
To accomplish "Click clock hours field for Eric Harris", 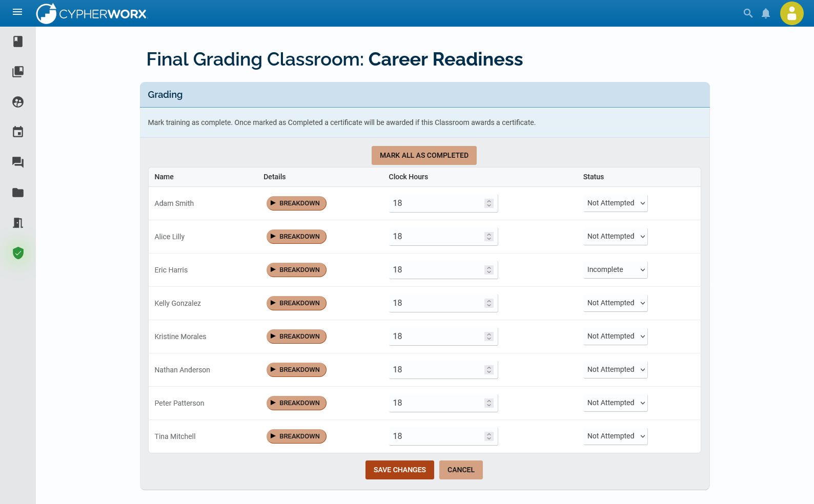I will click(x=443, y=270).
